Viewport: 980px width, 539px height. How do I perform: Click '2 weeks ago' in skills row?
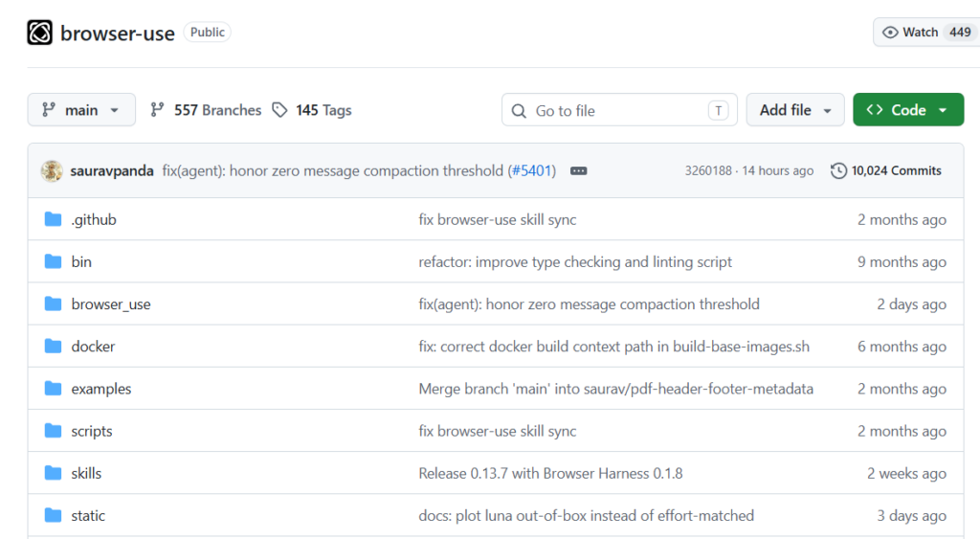[x=906, y=473]
